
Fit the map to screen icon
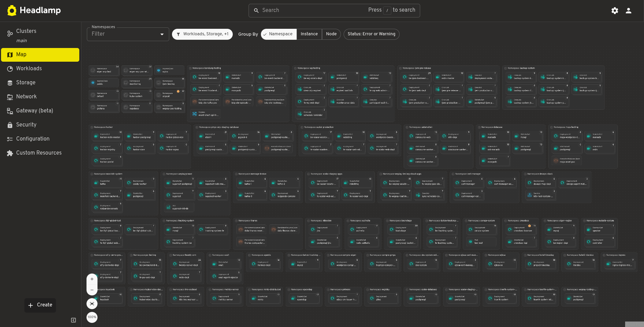pos(92,304)
